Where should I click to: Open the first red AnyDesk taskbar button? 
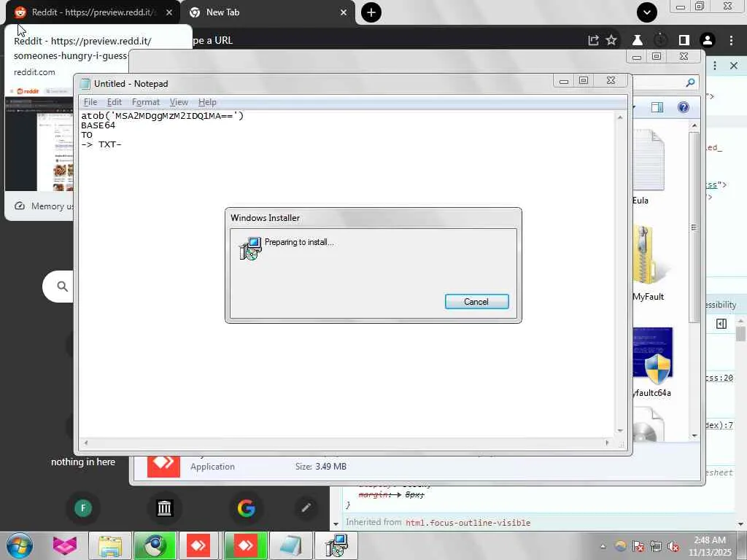point(198,545)
